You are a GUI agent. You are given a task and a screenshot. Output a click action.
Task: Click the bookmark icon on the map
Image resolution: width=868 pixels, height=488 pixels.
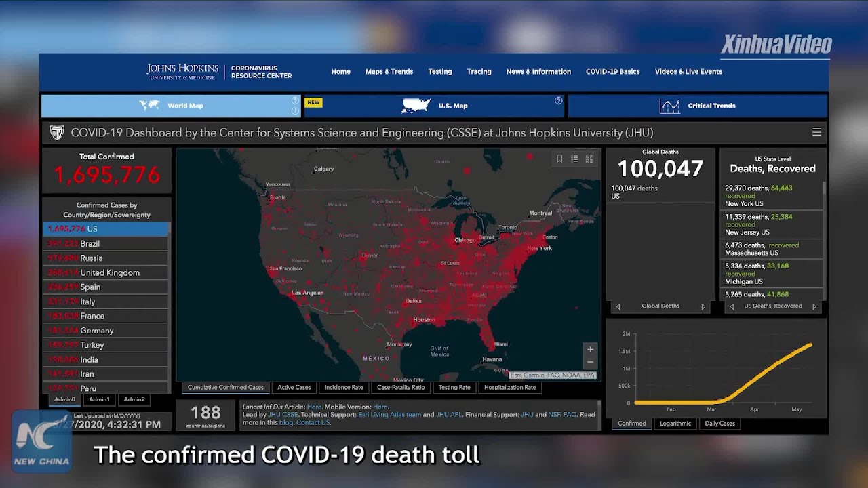[559, 159]
